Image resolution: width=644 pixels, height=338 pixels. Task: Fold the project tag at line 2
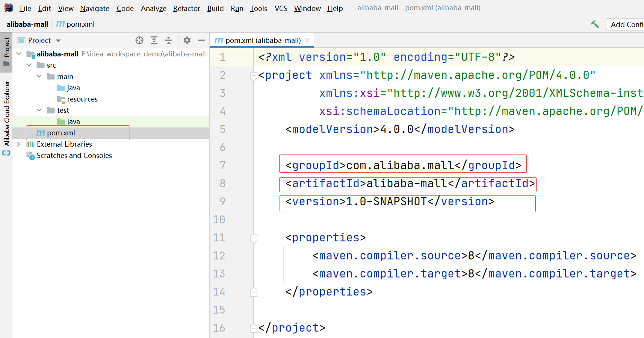[x=254, y=76]
